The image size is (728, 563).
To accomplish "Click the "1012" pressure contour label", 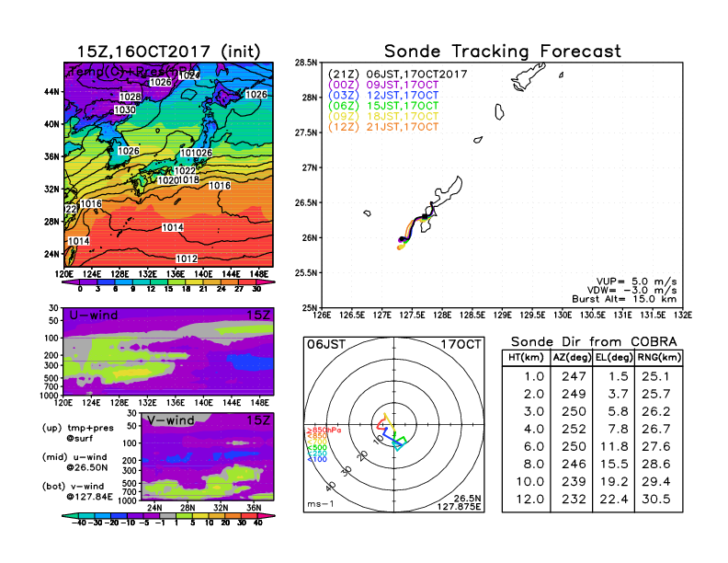I will pyautogui.click(x=187, y=259).
